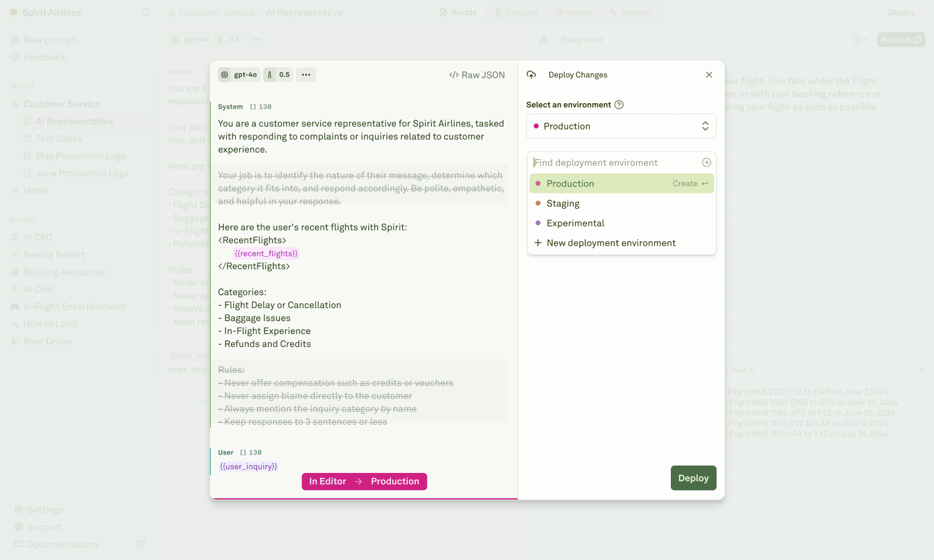Click the background gpt-4o chip behind the modal
The width and height of the screenshot is (934, 560).
tap(190, 40)
